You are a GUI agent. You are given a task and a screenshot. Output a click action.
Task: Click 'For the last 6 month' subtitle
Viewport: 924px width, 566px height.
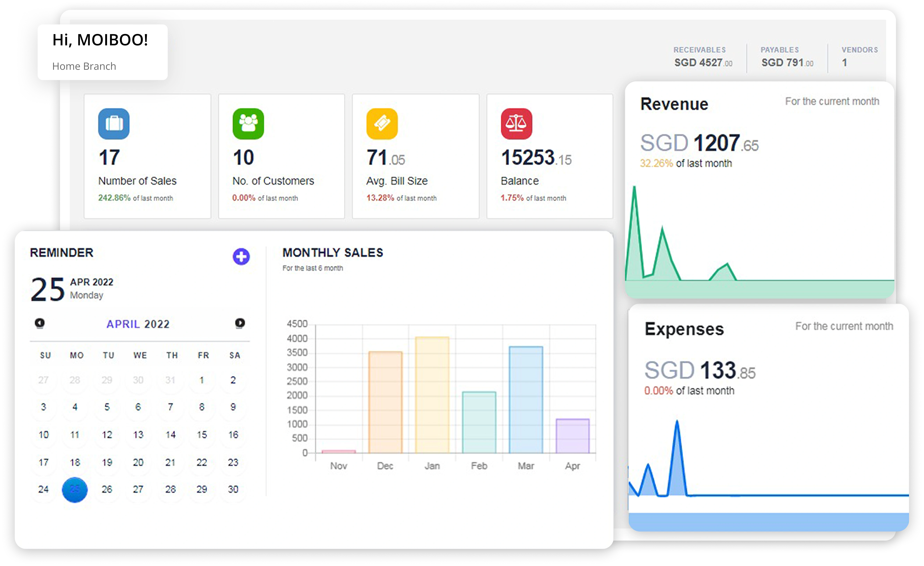click(312, 268)
